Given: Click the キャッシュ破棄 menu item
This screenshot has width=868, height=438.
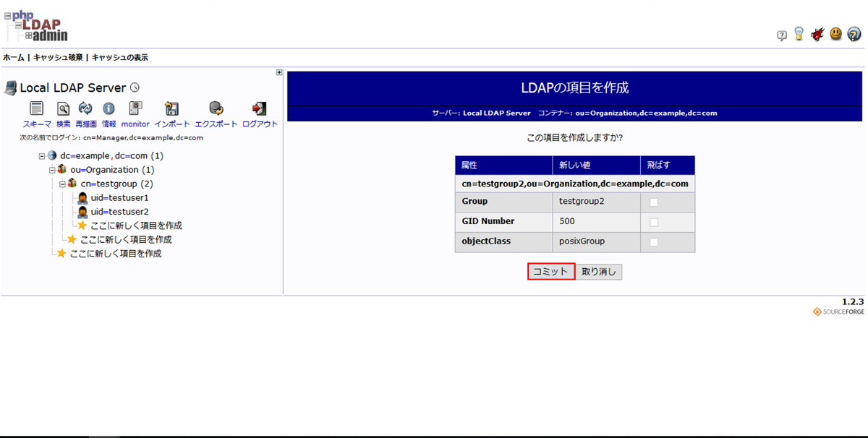Looking at the screenshot, I should click(x=56, y=57).
